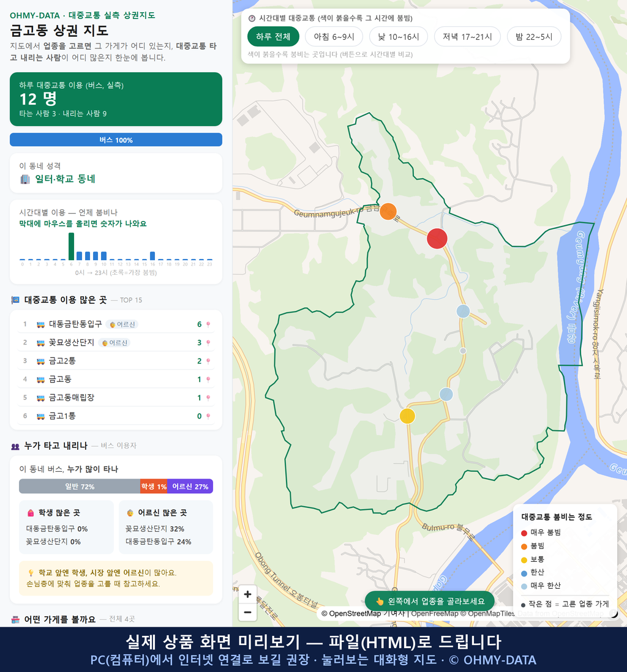Screen dimensions: 627x672
Task: Select the 하루 전체 time filter
Action: click(273, 37)
